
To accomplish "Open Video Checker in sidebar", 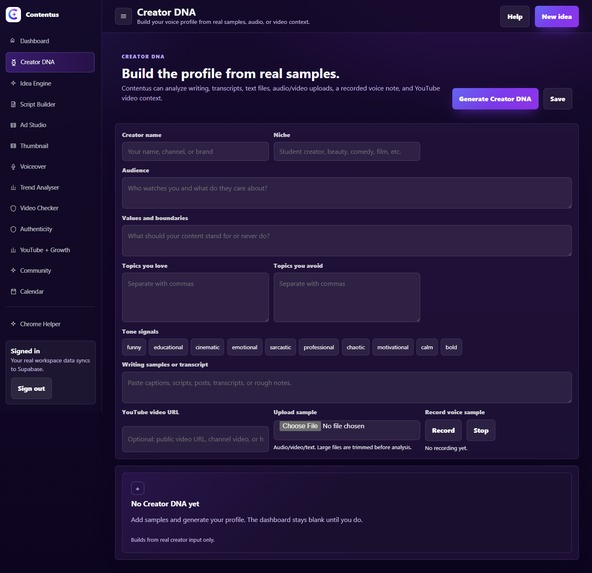I will [x=50, y=208].
